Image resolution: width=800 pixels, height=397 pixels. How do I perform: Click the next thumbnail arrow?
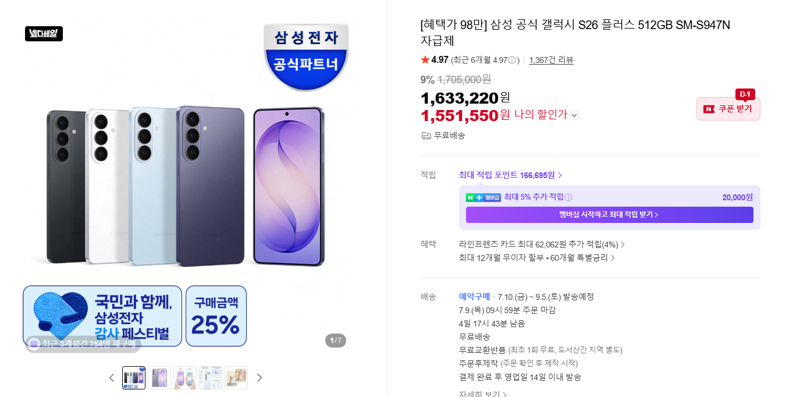click(x=259, y=378)
